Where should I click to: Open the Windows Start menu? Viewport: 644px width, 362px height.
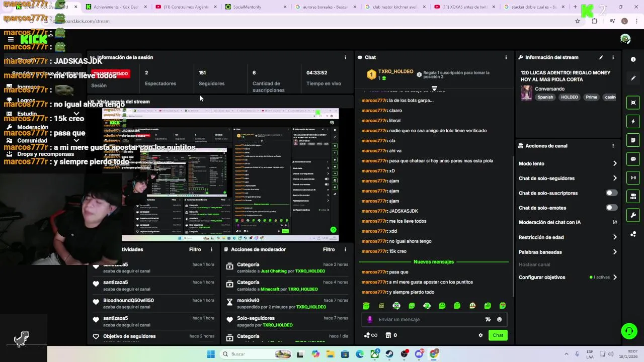coord(211,354)
